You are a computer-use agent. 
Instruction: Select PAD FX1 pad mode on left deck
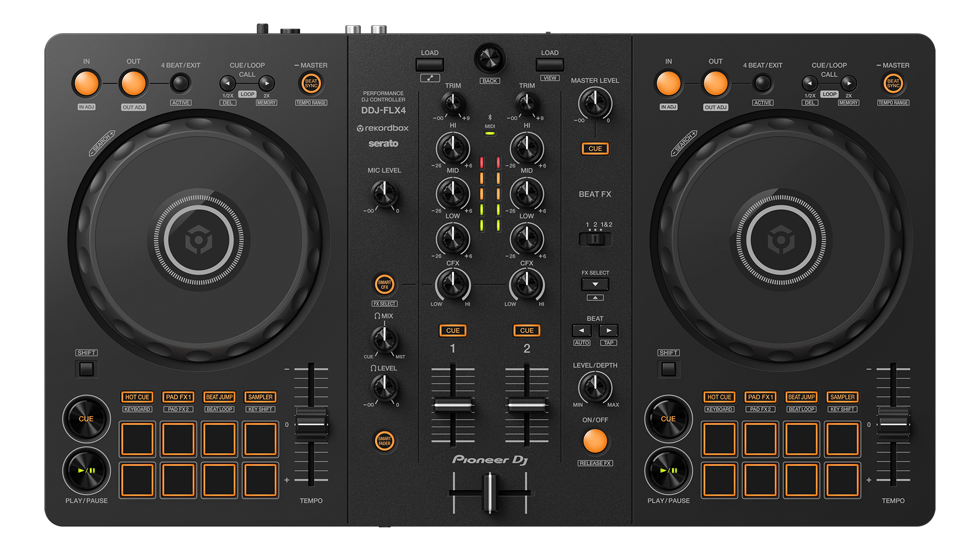(178, 397)
